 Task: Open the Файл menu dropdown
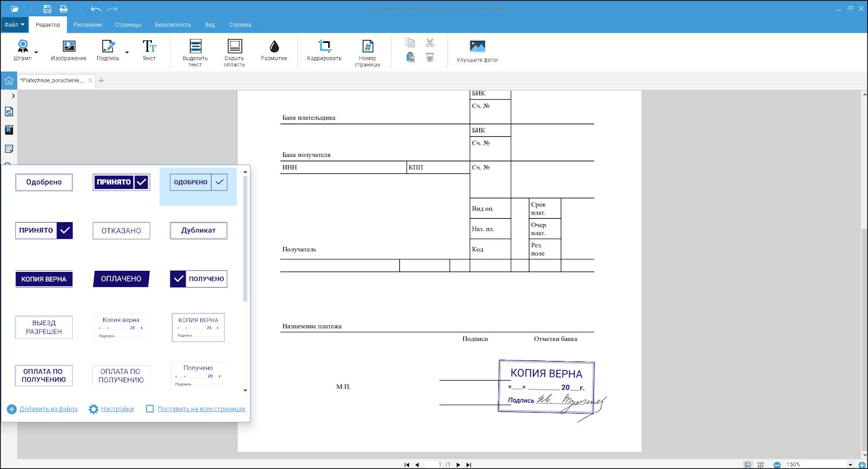click(15, 25)
